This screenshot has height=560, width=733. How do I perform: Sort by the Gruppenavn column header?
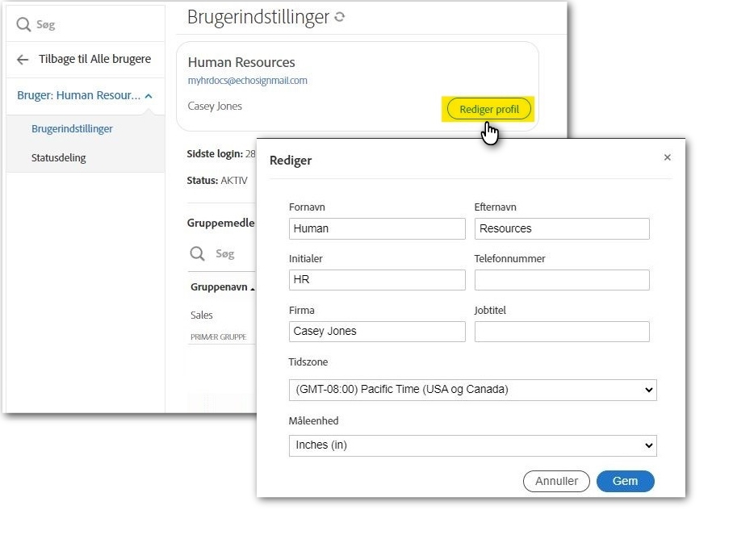tap(221, 287)
